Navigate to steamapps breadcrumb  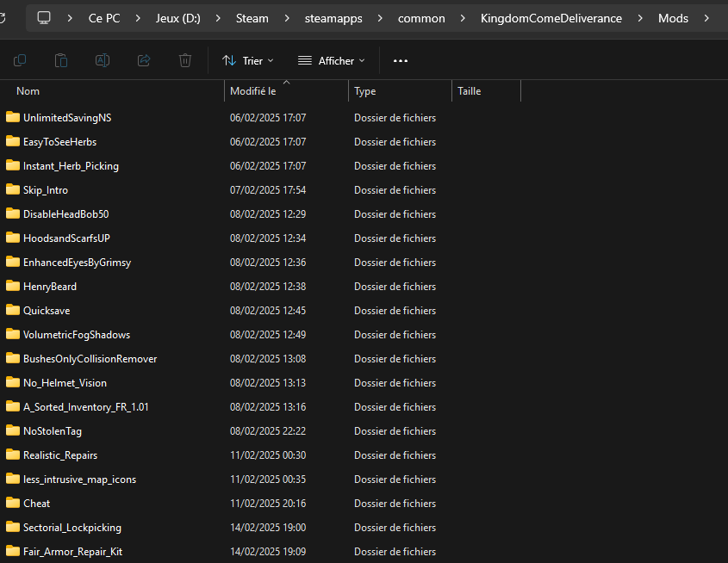333,18
